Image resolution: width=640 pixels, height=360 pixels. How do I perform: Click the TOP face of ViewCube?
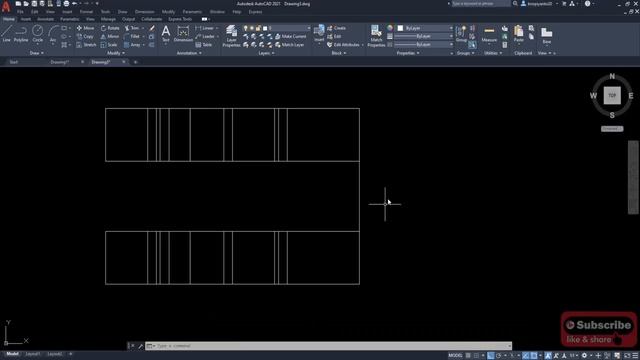pyautogui.click(x=612, y=96)
